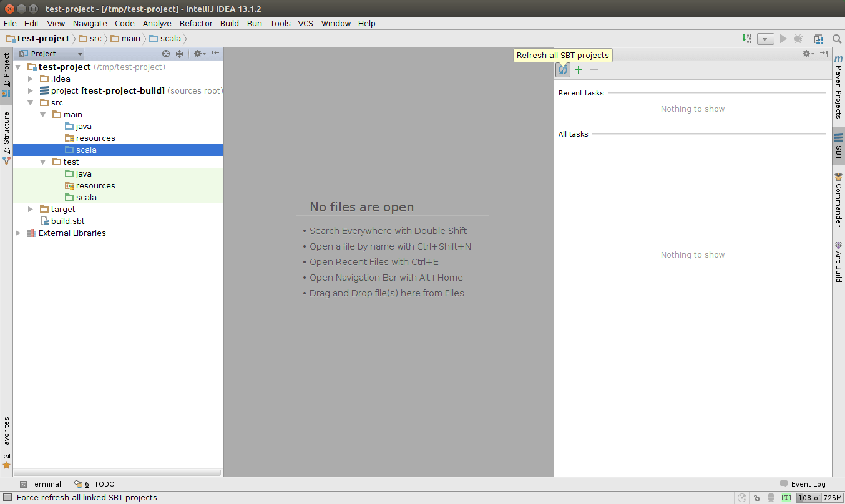845x504 pixels.
Task: Click the Run play icon in the toolbar
Action: (x=783, y=39)
